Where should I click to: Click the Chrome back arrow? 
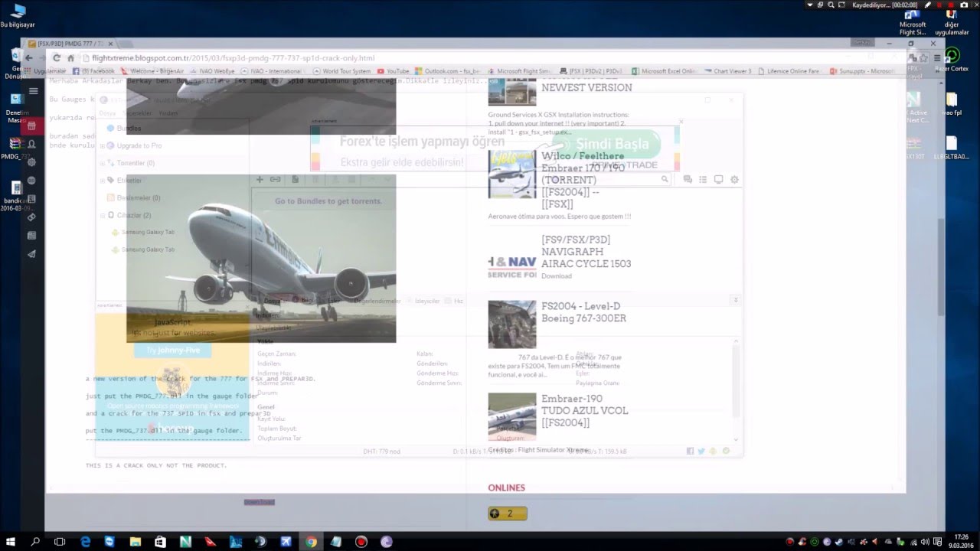coord(28,57)
